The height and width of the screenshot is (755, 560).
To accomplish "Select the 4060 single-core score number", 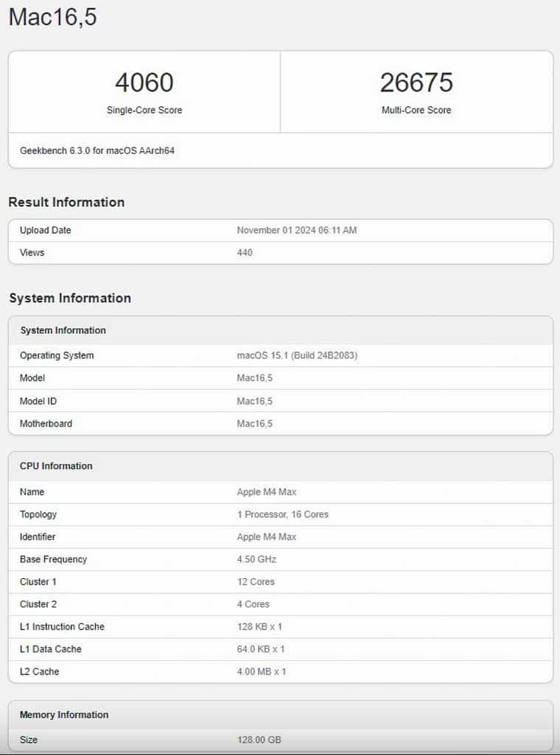I will click(x=144, y=83).
